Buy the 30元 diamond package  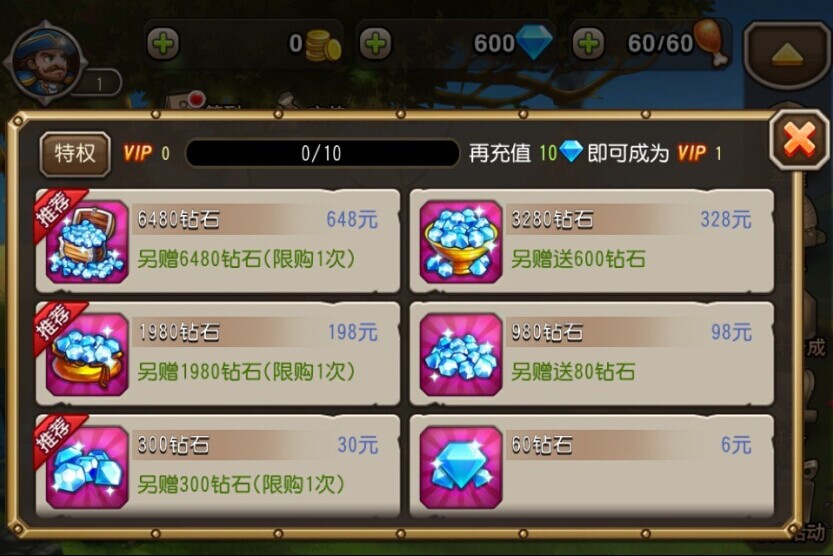pyautogui.click(x=218, y=466)
